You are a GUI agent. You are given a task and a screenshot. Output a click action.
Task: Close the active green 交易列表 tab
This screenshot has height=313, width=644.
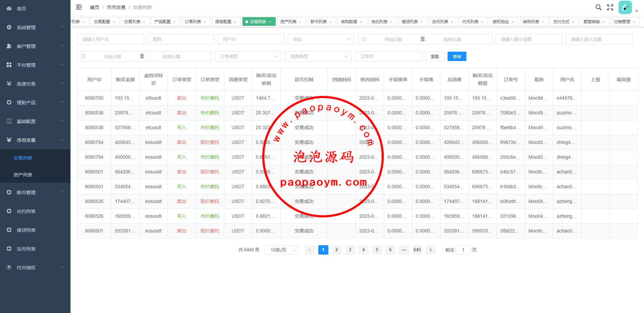[x=270, y=22]
